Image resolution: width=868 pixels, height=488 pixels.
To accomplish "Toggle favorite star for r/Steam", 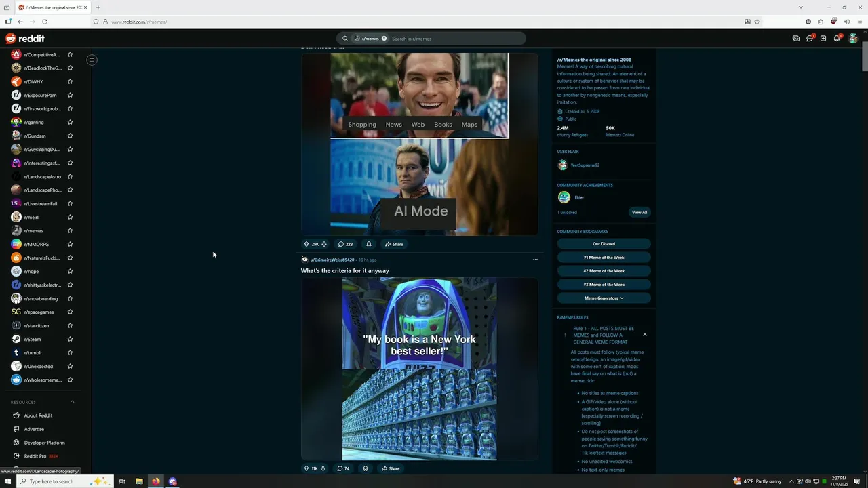I will [x=70, y=339].
